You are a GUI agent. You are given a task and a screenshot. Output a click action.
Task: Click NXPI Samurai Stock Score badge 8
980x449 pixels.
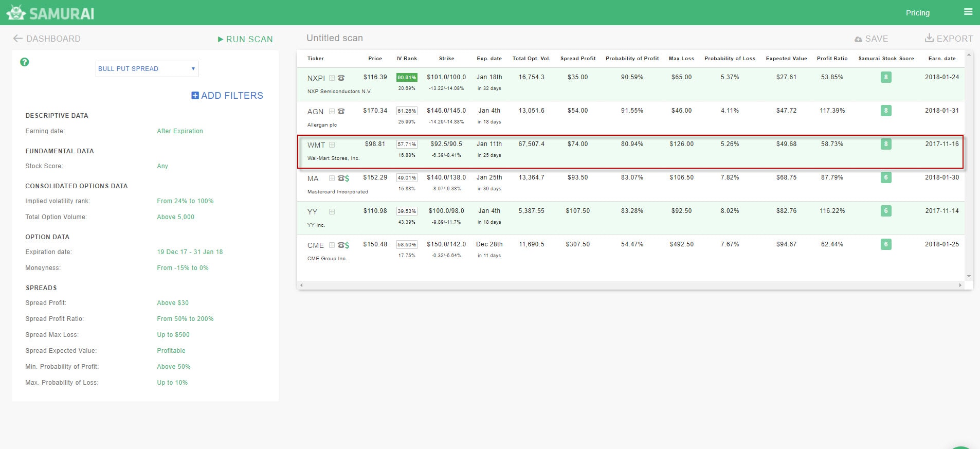pyautogui.click(x=885, y=77)
